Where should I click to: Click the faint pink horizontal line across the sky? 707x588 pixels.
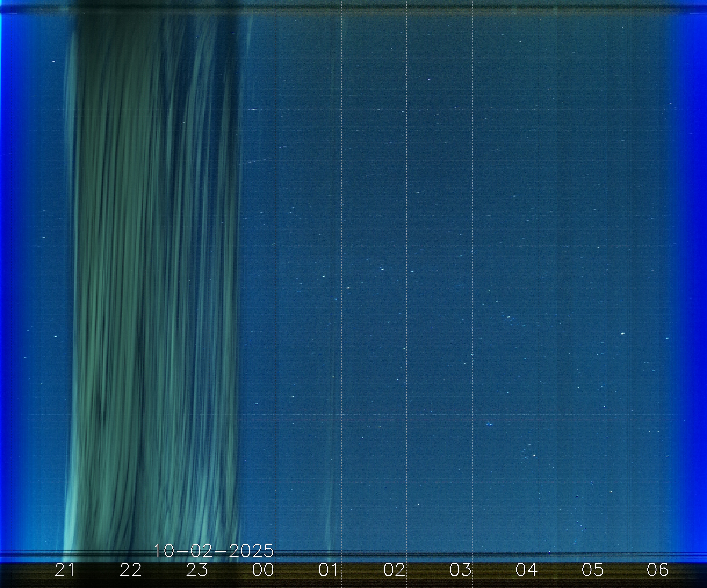pos(438,420)
